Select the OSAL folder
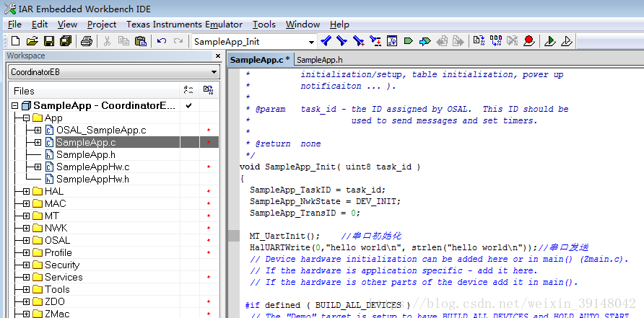The width and height of the screenshot is (644, 318). point(58,240)
